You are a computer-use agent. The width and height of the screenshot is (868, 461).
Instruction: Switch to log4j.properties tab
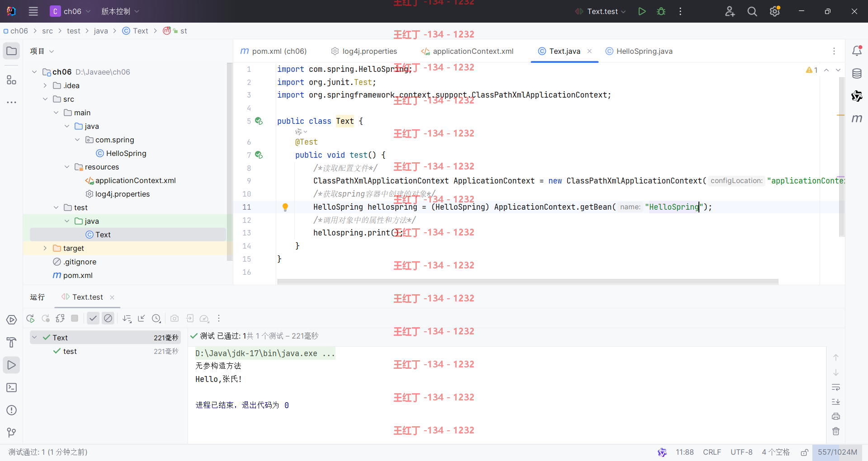(x=364, y=51)
